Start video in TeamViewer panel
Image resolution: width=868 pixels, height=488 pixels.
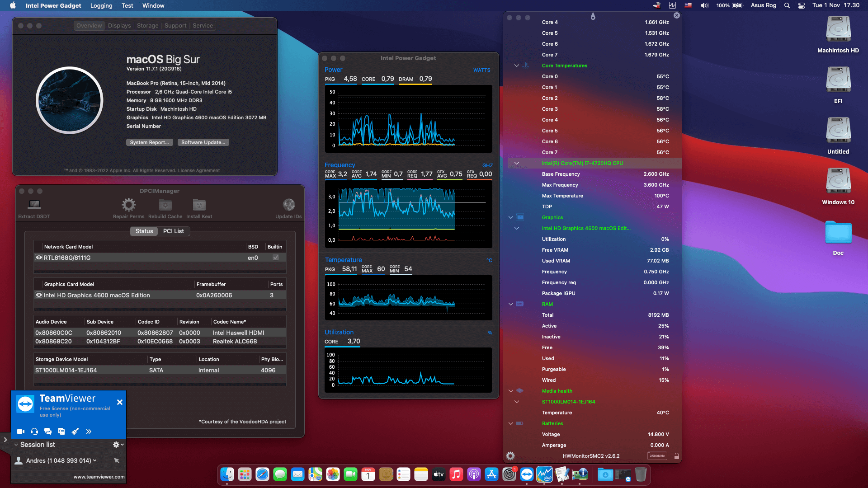[x=21, y=432]
